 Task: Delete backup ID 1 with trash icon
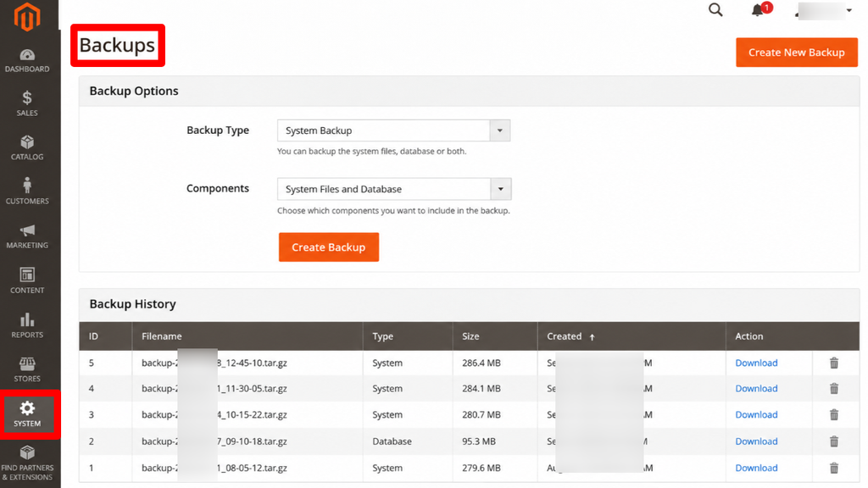tap(834, 468)
